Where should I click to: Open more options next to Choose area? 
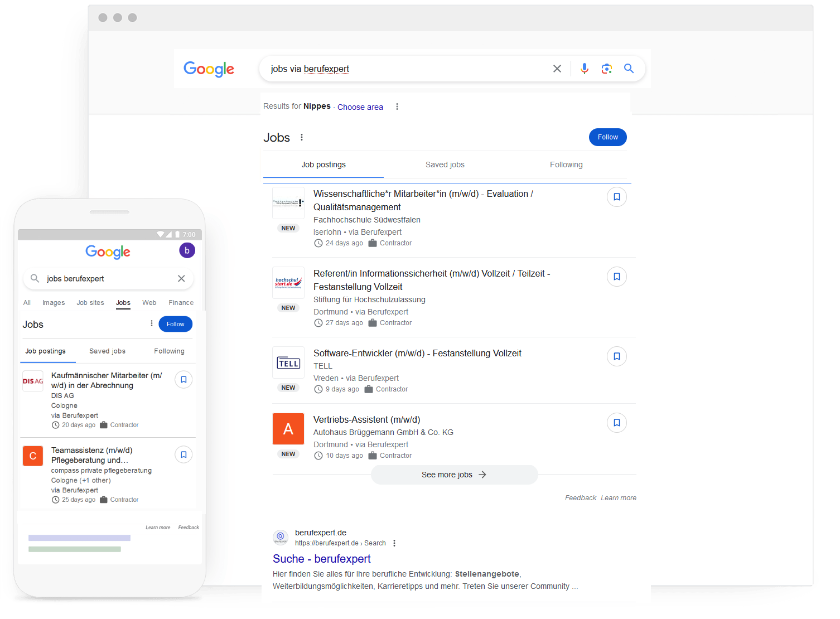[397, 107]
